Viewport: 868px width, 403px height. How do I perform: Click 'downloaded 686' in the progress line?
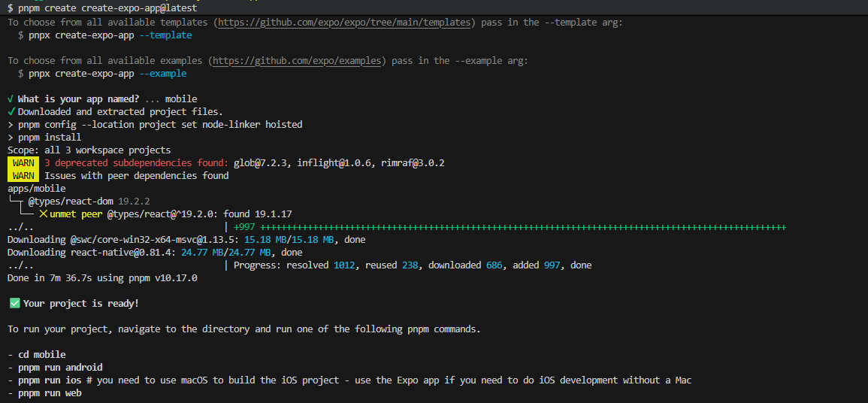click(465, 265)
